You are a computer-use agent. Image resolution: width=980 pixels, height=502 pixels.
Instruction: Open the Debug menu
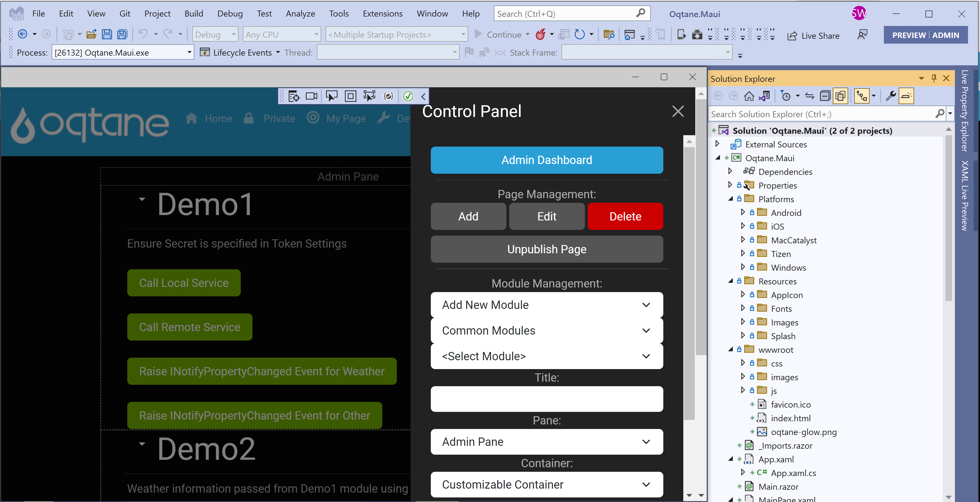(x=230, y=13)
